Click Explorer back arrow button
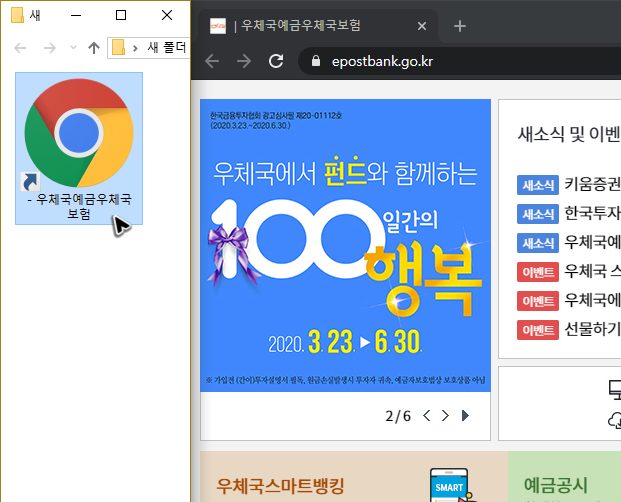The width and height of the screenshot is (621, 502). pos(20,48)
